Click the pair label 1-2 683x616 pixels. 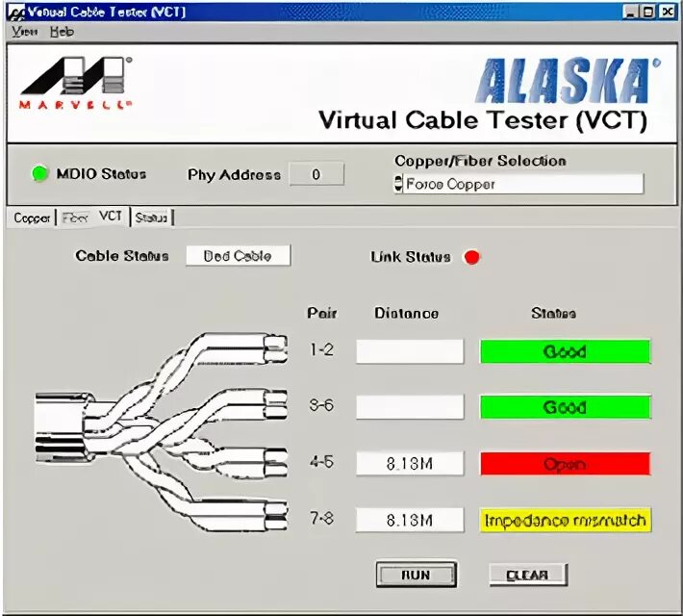(x=322, y=349)
